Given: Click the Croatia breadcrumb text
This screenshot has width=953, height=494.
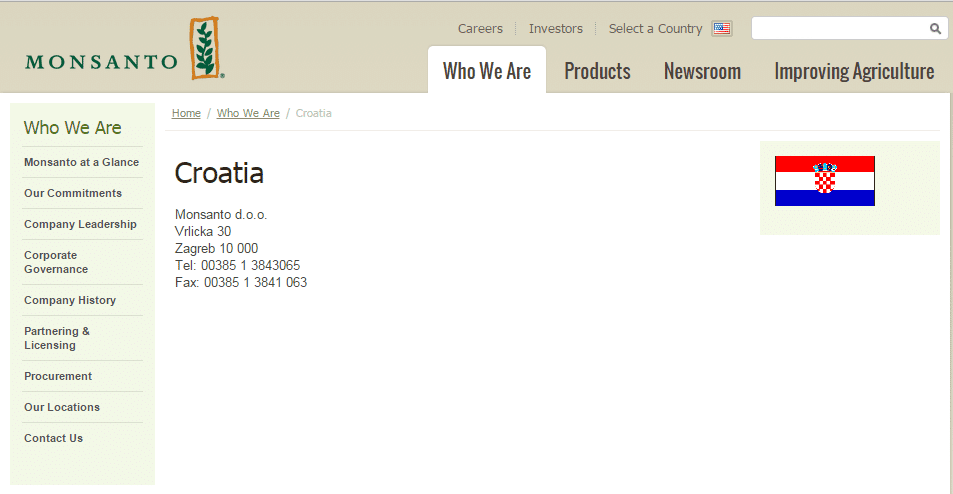Looking at the screenshot, I should click(x=314, y=113).
